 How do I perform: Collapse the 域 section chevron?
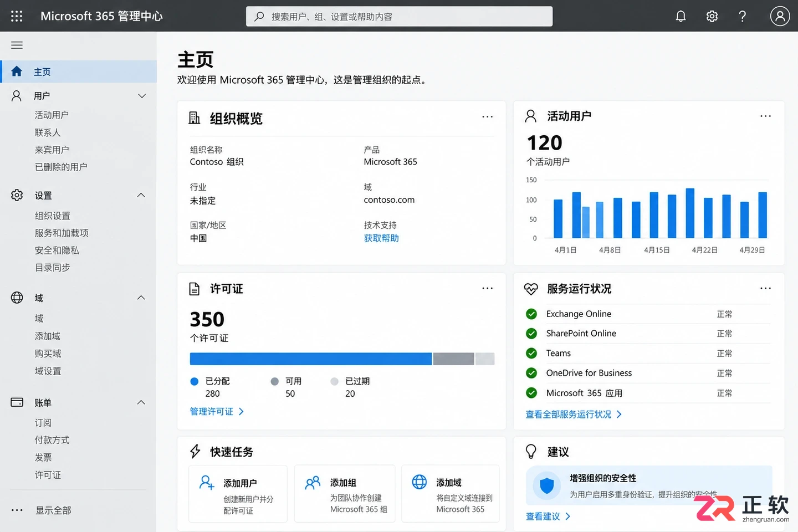(x=141, y=298)
